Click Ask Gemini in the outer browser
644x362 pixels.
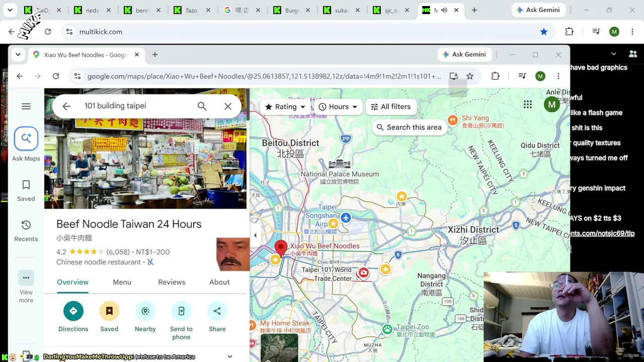point(538,10)
